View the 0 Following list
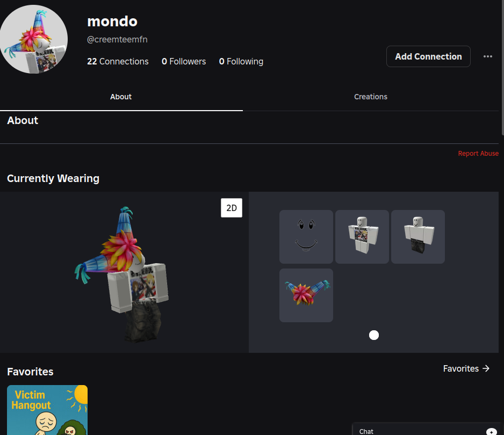The width and height of the screenshot is (504, 435). tap(241, 61)
